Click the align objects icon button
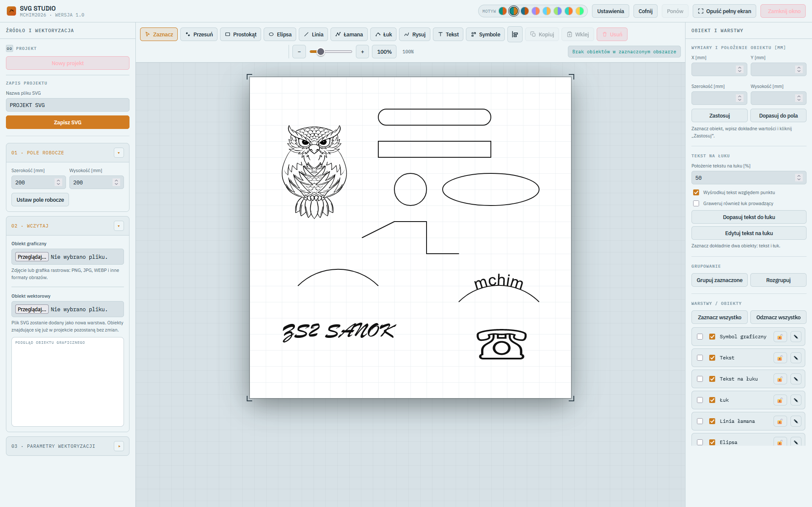The image size is (812, 507). tap(515, 34)
